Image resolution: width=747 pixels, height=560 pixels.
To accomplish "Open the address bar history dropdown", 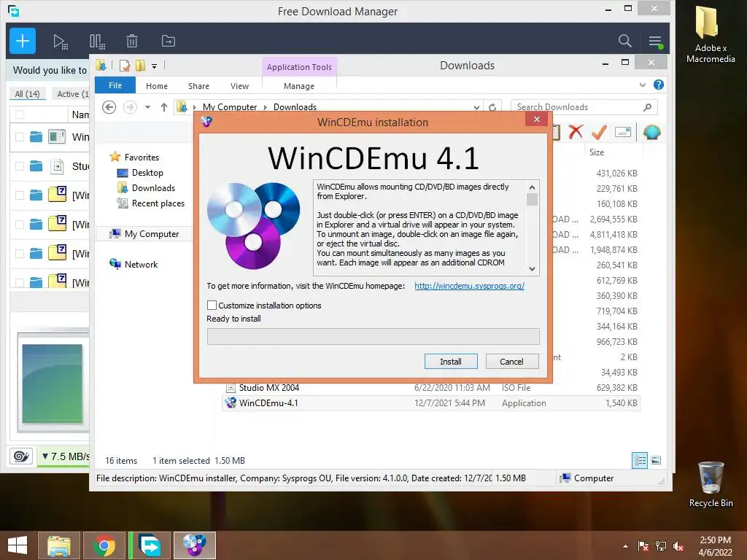I will click(476, 108).
